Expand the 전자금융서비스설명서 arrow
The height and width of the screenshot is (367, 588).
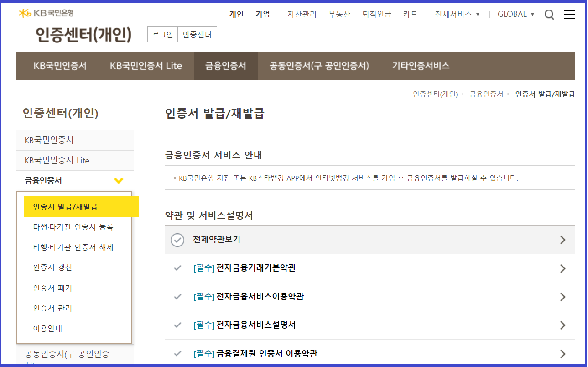tap(562, 325)
